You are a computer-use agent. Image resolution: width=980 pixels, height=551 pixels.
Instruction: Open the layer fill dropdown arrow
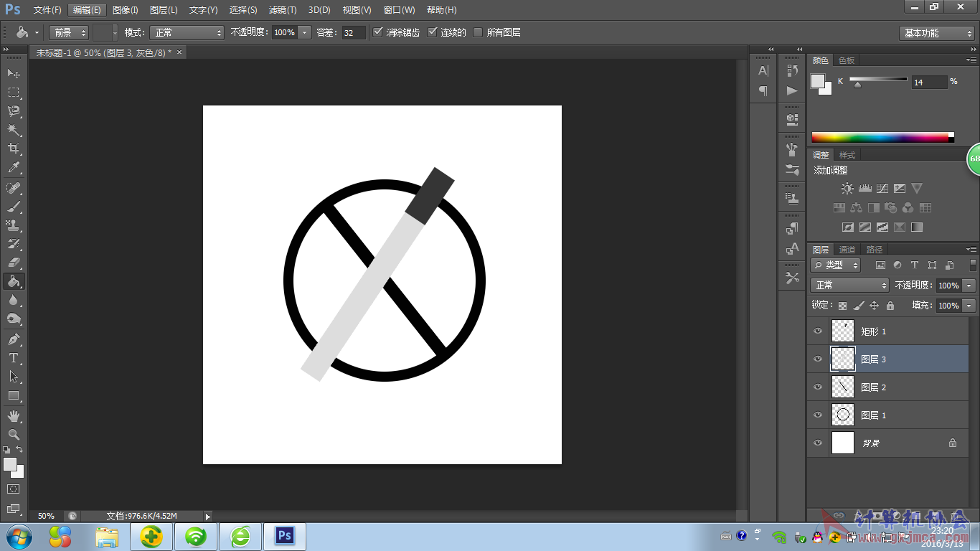pos(969,306)
